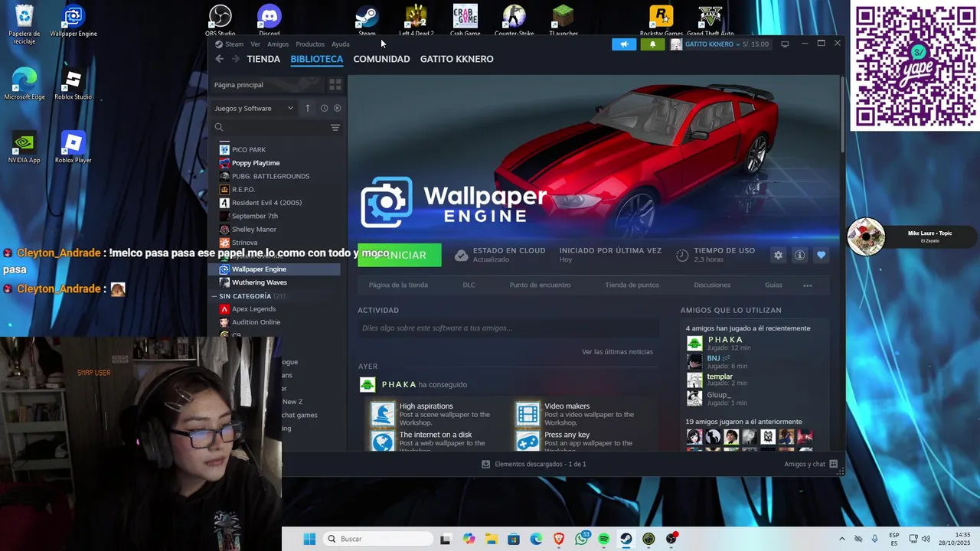Open the Juegos y Software dropdown
This screenshot has width=980, height=551.
(254, 108)
